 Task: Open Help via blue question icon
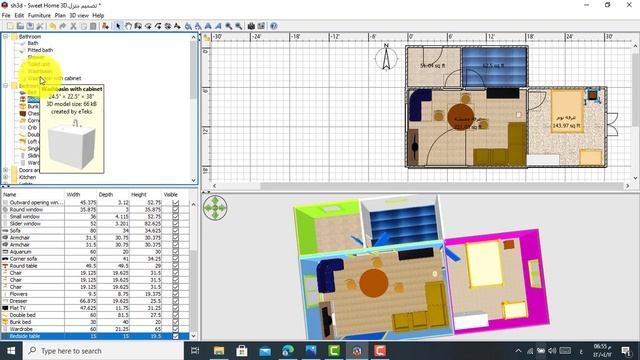point(274,26)
